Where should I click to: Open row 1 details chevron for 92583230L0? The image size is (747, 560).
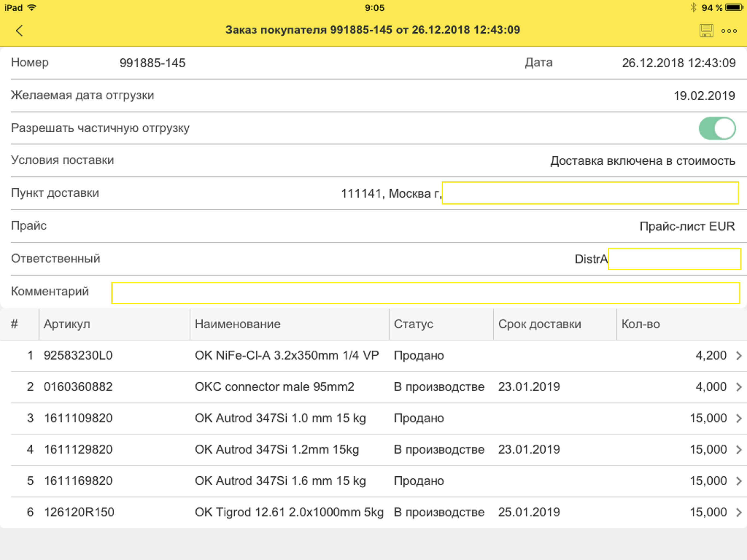pos(739,355)
